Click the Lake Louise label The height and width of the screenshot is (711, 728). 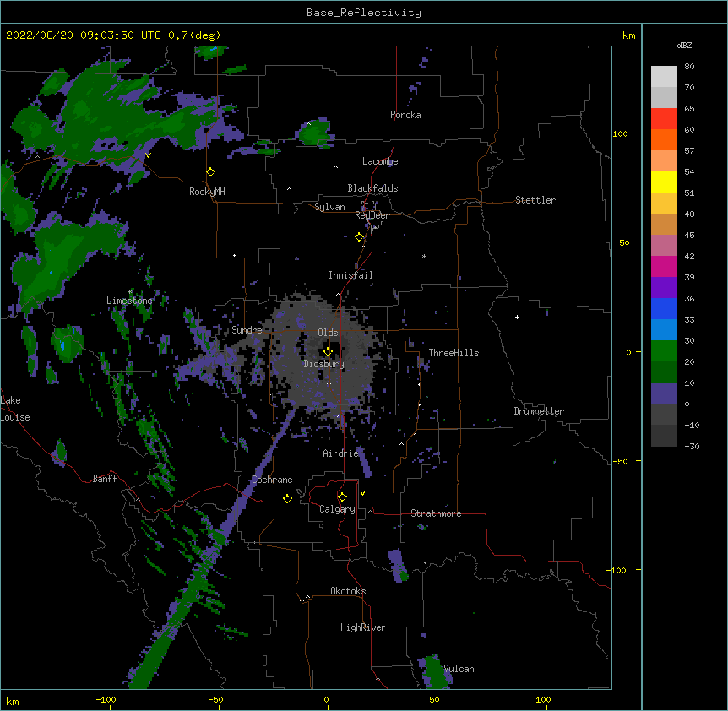tap(14, 409)
